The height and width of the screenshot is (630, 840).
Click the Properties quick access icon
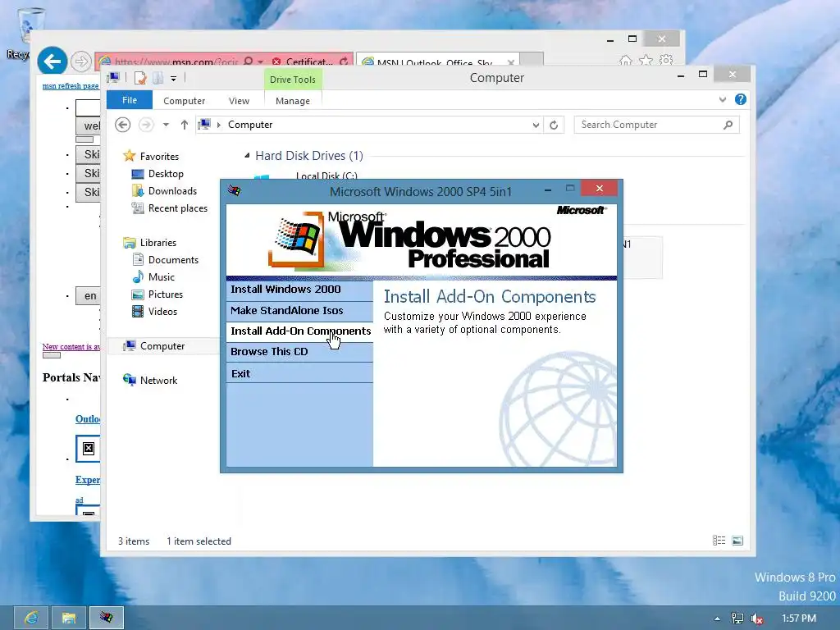coord(139,78)
